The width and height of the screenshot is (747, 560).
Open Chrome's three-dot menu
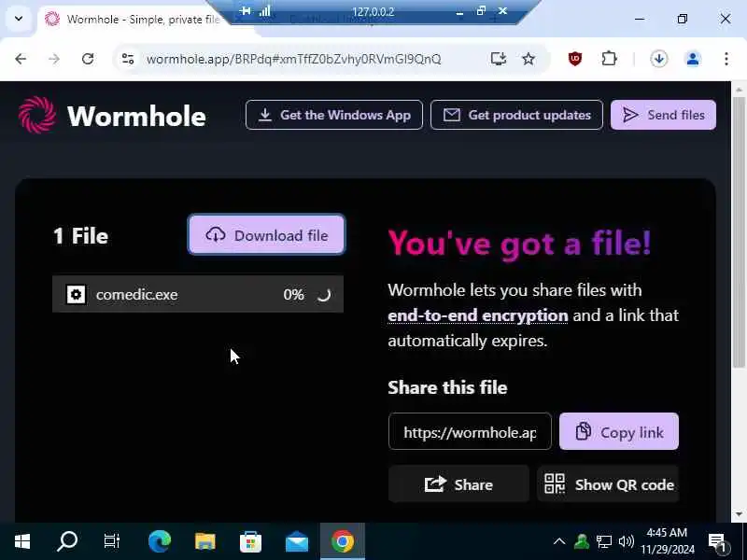[726, 59]
